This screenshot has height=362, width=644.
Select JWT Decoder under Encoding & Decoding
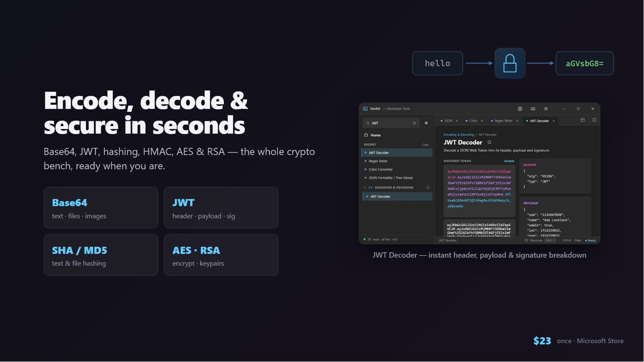398,196
